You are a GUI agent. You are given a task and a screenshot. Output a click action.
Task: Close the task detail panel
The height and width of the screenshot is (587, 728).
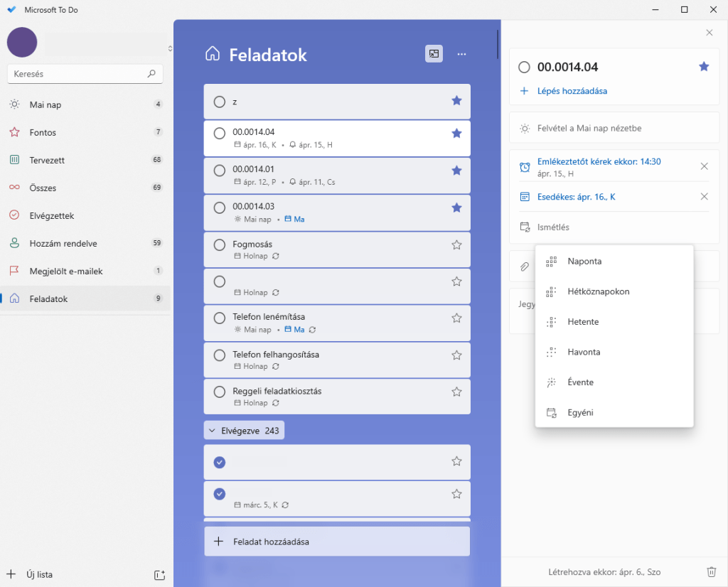pos(709,33)
